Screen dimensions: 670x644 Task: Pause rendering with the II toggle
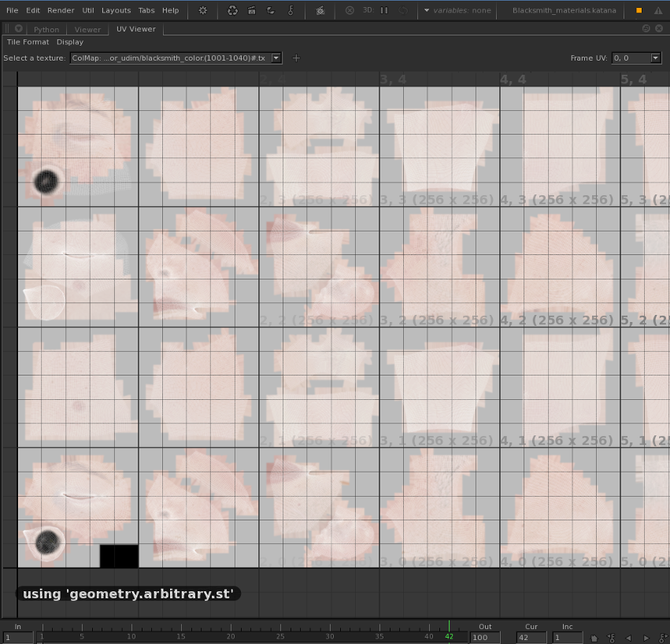pos(383,10)
